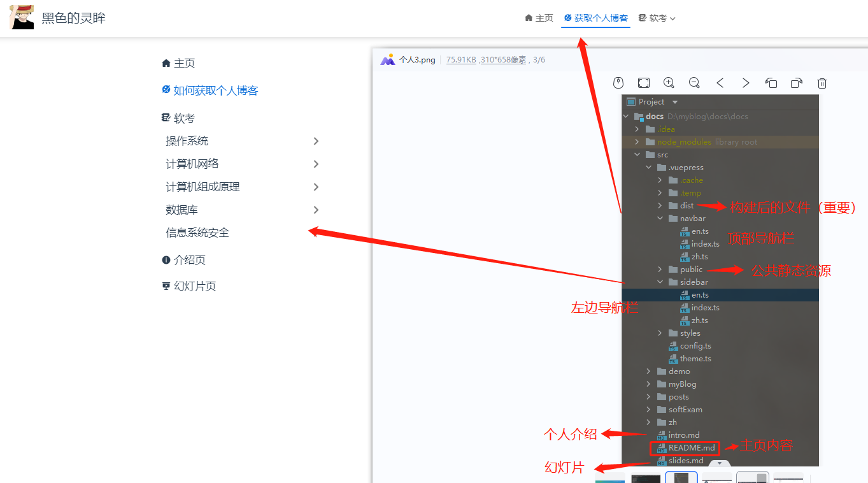This screenshot has width=868, height=483.
Task: Expand the public folder arrow
Action: pyautogui.click(x=660, y=270)
